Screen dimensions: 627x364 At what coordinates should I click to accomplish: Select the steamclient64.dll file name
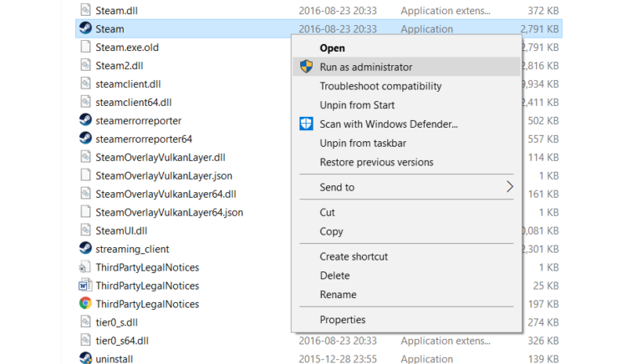134,102
